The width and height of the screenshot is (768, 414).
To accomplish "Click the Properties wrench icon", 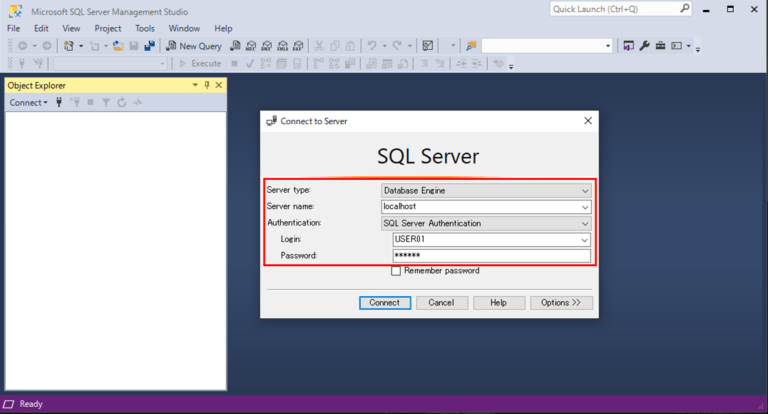I will click(644, 46).
